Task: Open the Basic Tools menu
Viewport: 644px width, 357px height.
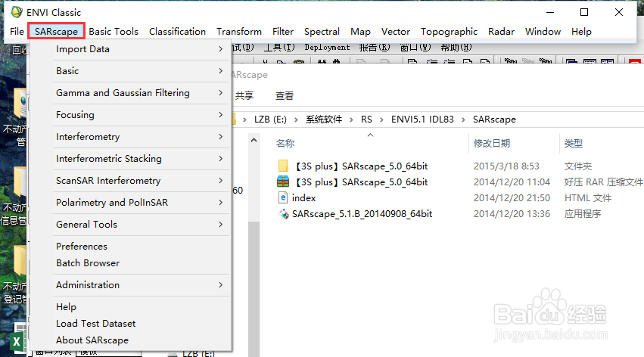Action: (114, 32)
